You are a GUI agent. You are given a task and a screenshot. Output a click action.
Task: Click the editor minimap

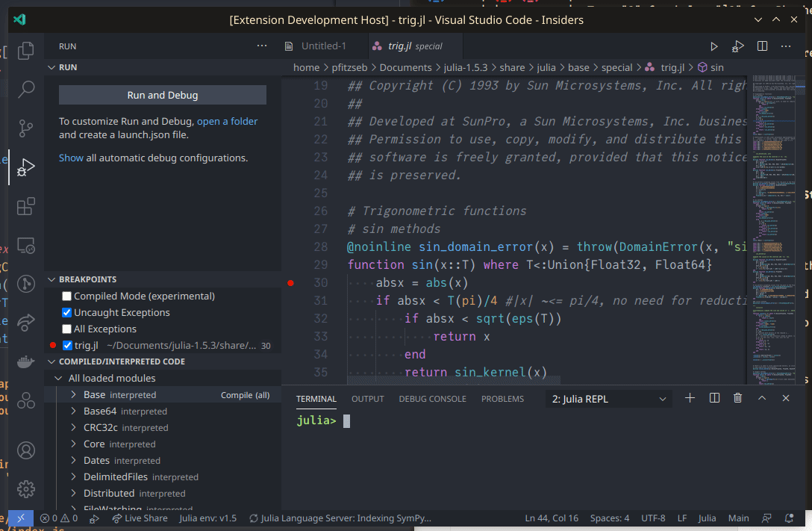click(x=775, y=230)
